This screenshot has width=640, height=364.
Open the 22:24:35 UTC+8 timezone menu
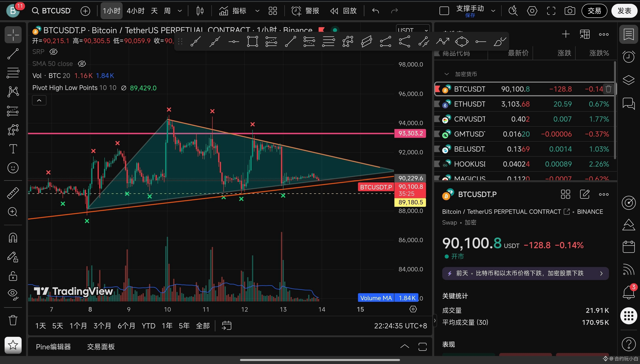point(400,326)
